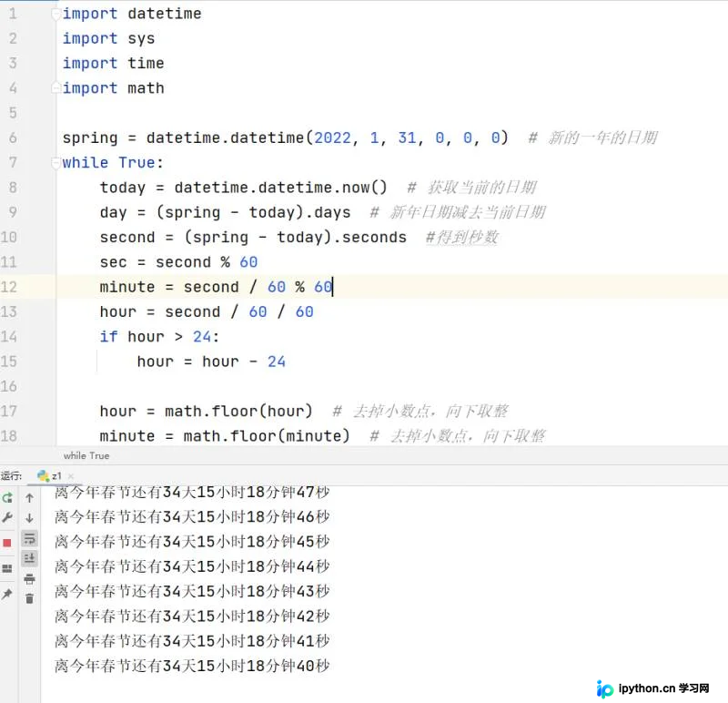Click 'math.floor(minute)' on line 18
This screenshot has height=703, width=728.
click(267, 436)
